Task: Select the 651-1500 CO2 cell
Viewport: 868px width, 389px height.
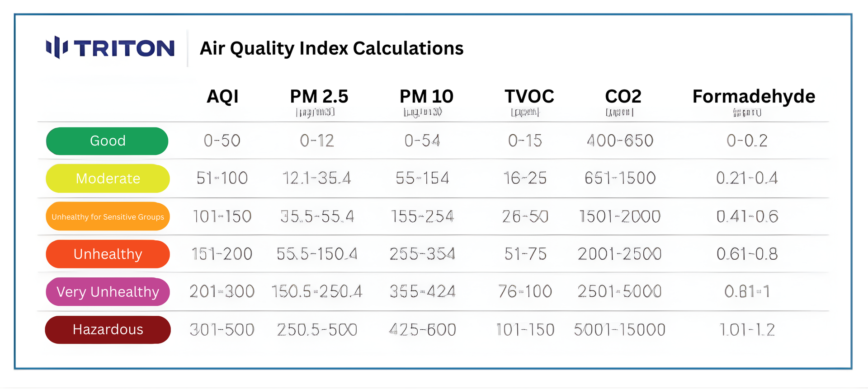Action: [620, 178]
